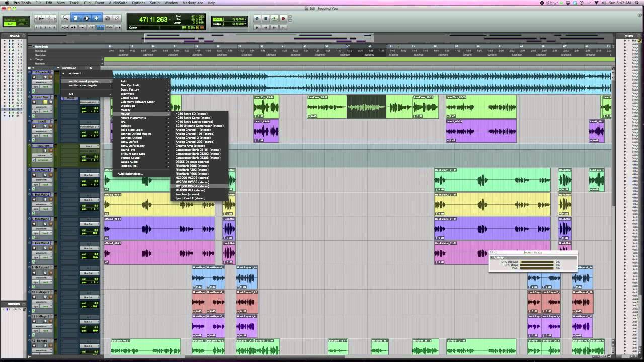Record-enable the Lead2 track
Viewport: 644px width, 362px height.
click(x=34, y=126)
